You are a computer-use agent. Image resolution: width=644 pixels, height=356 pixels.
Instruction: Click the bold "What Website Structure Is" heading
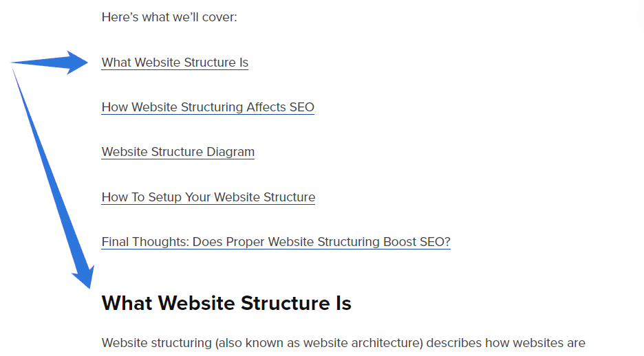pyautogui.click(x=226, y=303)
